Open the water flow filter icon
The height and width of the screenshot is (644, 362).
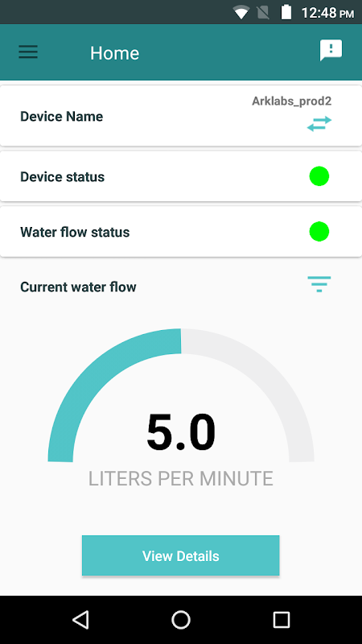tap(319, 284)
